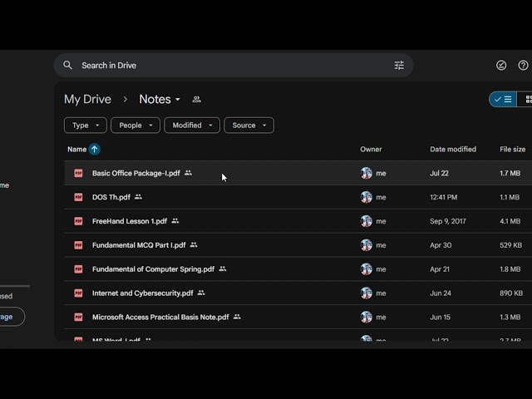
Task: Click the Apr 30 date cell
Action: coord(441,245)
